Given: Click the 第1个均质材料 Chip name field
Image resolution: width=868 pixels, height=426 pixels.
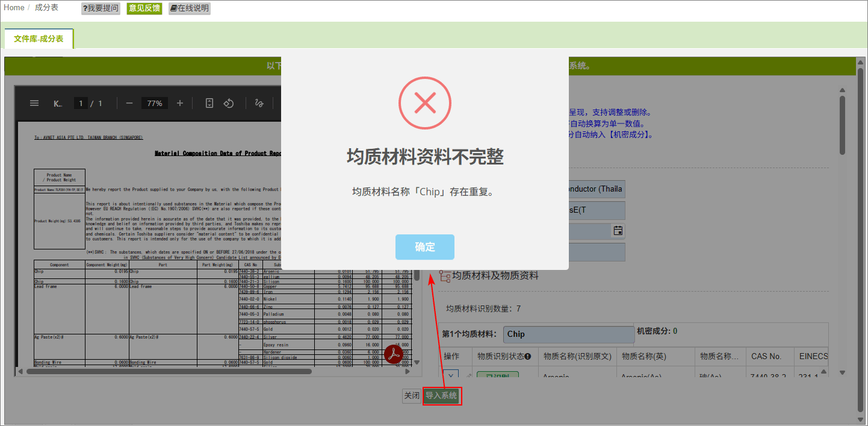Looking at the screenshot, I should 568,334.
